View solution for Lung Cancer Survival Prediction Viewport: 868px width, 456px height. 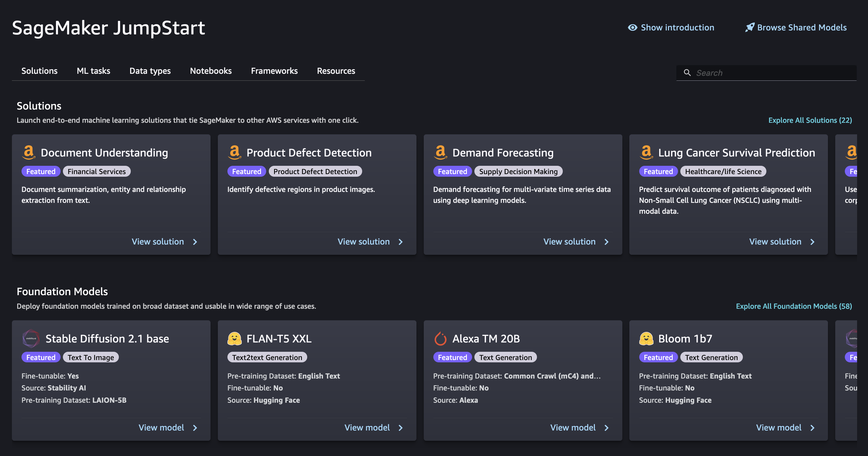(775, 242)
